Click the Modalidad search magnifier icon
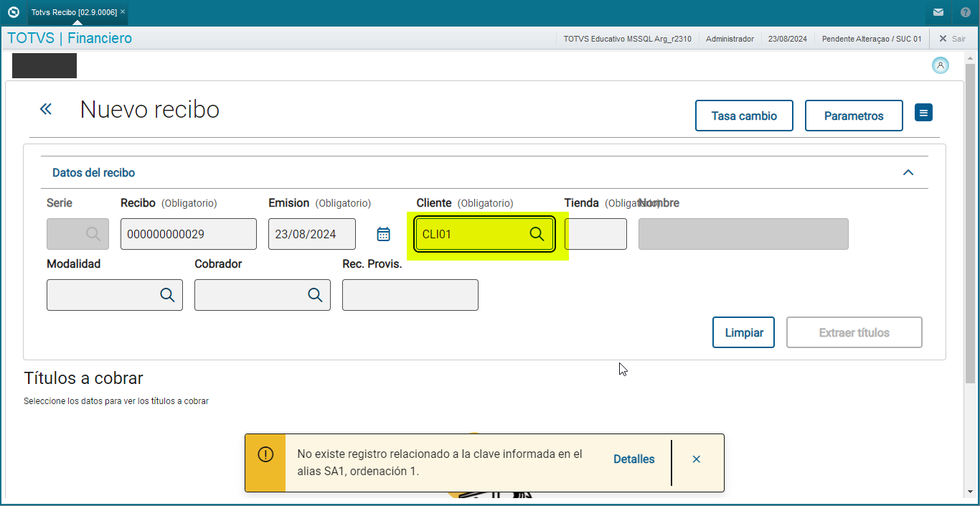Screen dimensions: 980x506 click(x=167, y=295)
